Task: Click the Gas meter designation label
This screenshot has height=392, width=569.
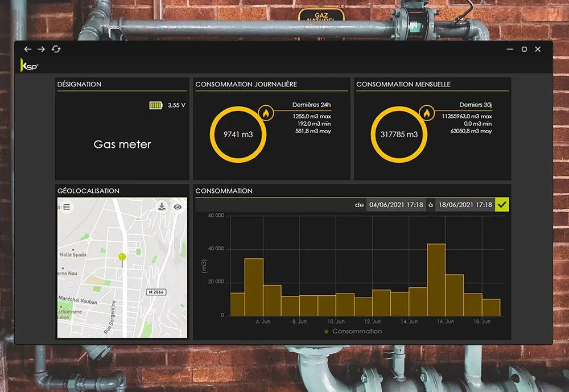Action: [122, 145]
